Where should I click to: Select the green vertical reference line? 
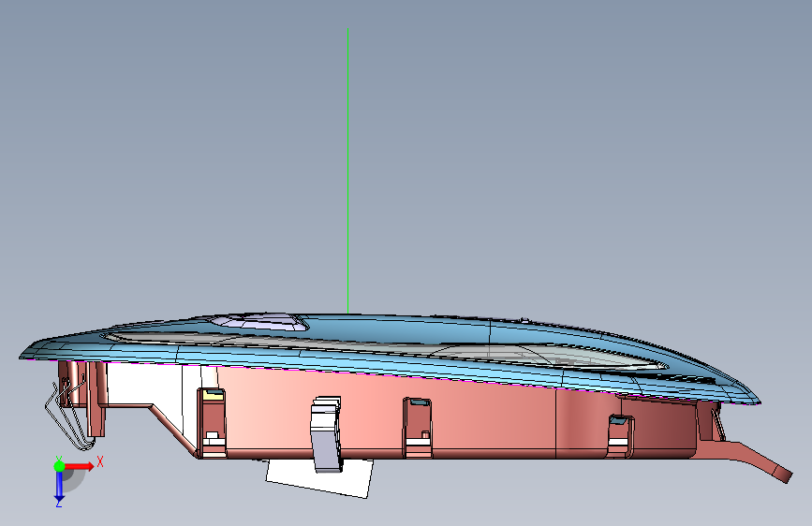(348, 171)
